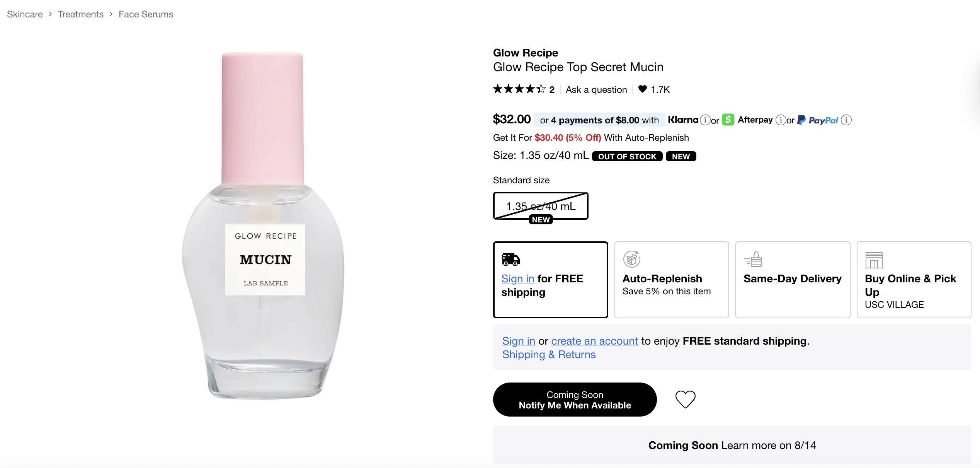This screenshot has width=980, height=468.
Task: Open the Treatments breadcrumb
Action: (81, 14)
